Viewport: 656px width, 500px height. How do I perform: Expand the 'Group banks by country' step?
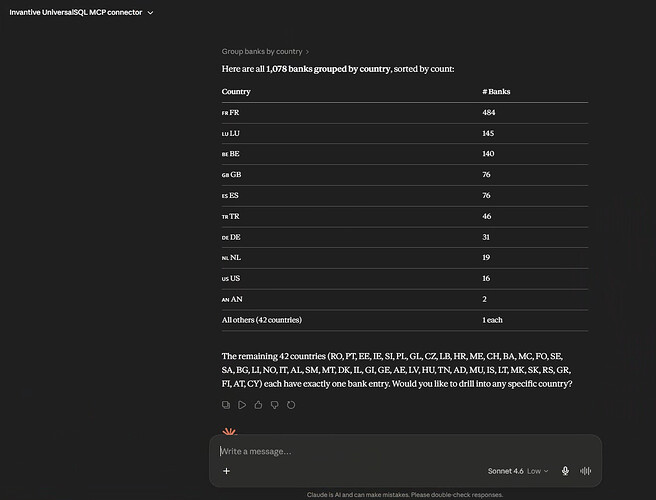tap(265, 51)
